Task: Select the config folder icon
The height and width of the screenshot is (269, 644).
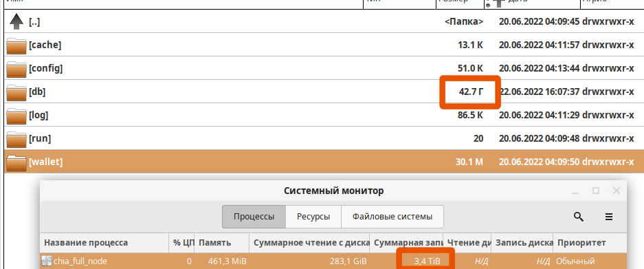Action: click(16, 69)
